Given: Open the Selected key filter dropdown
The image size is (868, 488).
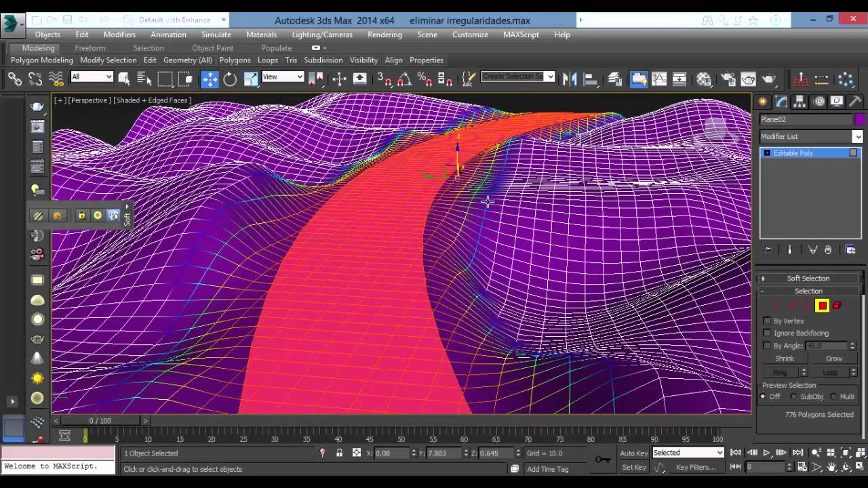Looking at the screenshot, I should point(688,453).
